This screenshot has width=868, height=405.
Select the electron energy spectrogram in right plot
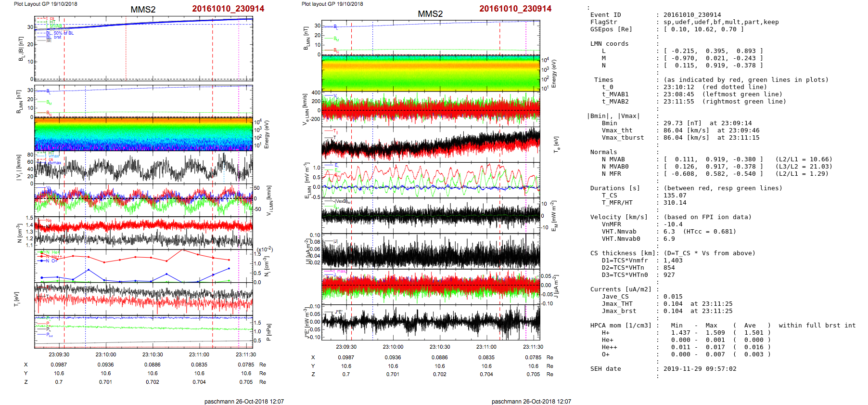click(x=431, y=73)
